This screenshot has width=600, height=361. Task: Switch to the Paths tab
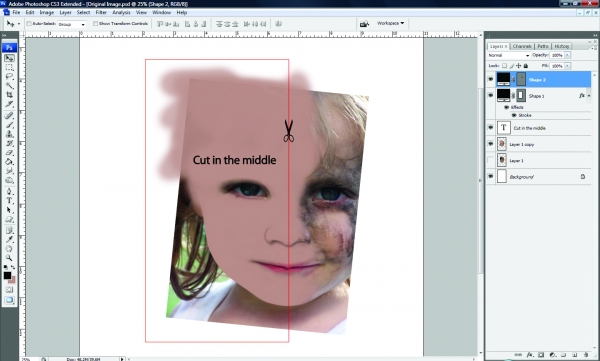(x=543, y=46)
